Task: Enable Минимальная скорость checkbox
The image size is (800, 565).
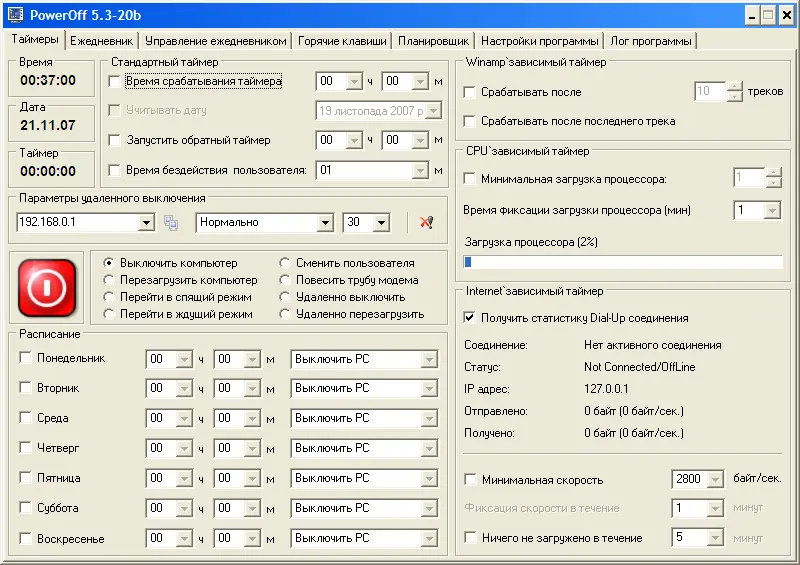Action: tap(470, 480)
